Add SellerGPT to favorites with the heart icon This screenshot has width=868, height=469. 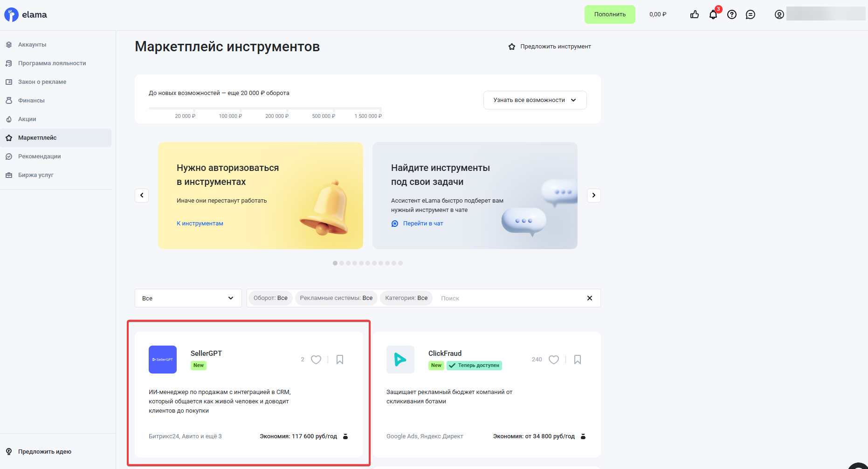pos(316,360)
